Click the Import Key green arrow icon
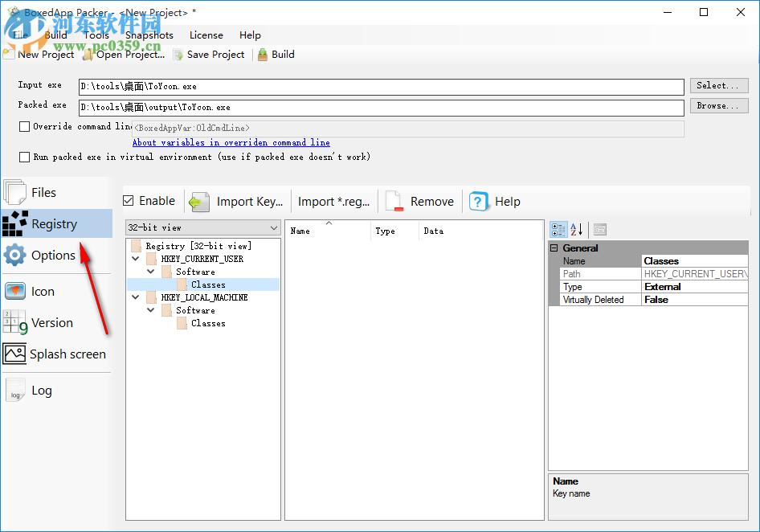The image size is (760, 532). click(x=198, y=201)
